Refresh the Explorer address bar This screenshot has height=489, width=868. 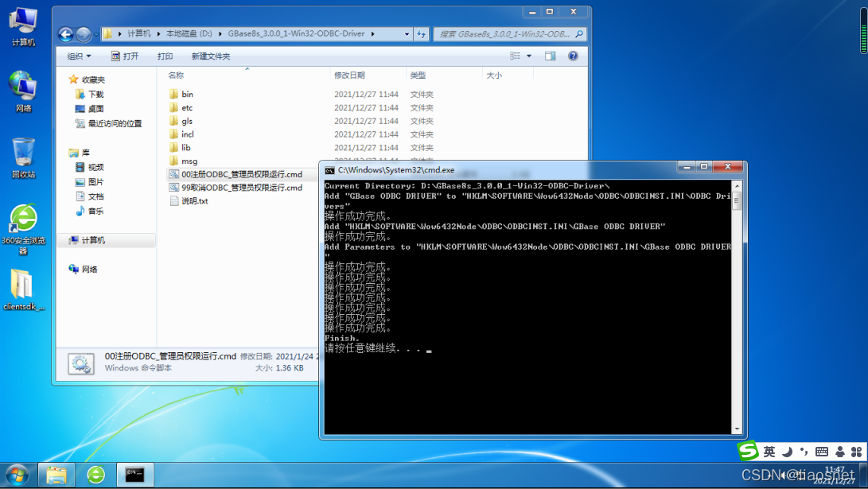coord(421,33)
